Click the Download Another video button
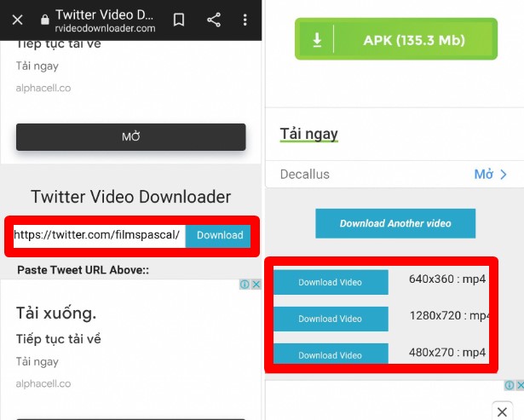 coord(394,223)
